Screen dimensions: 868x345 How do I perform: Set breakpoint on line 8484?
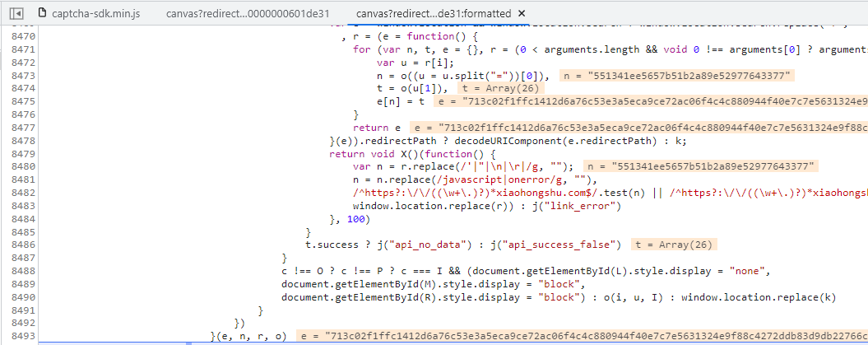(24, 219)
